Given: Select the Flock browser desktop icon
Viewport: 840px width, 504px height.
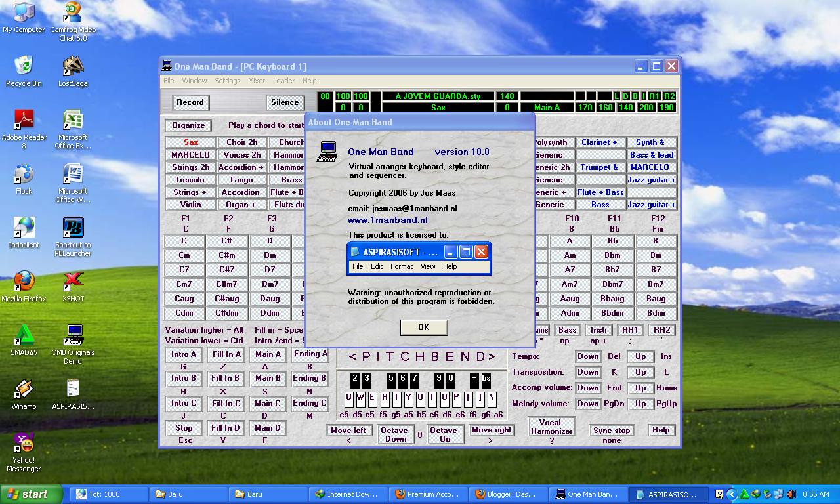Looking at the screenshot, I should tap(24, 179).
